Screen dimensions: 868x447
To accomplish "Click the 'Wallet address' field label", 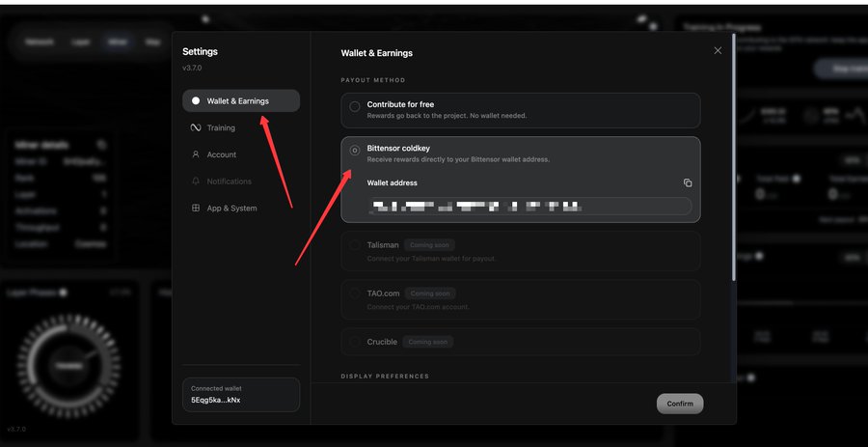I will (392, 182).
